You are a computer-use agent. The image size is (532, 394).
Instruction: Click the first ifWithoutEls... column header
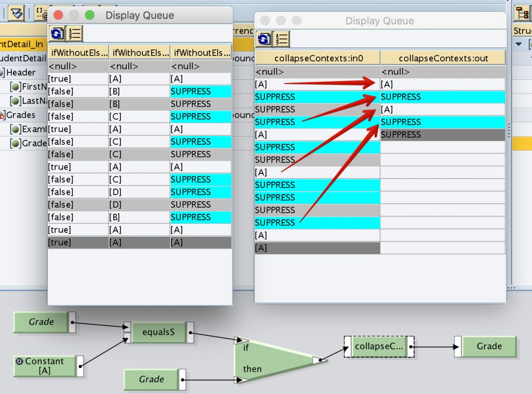(x=78, y=52)
